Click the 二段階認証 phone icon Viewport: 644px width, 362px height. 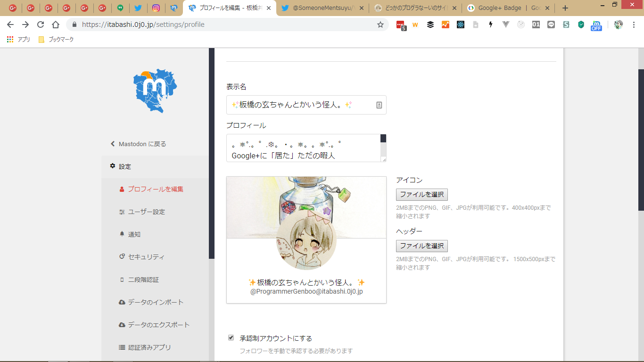click(122, 280)
